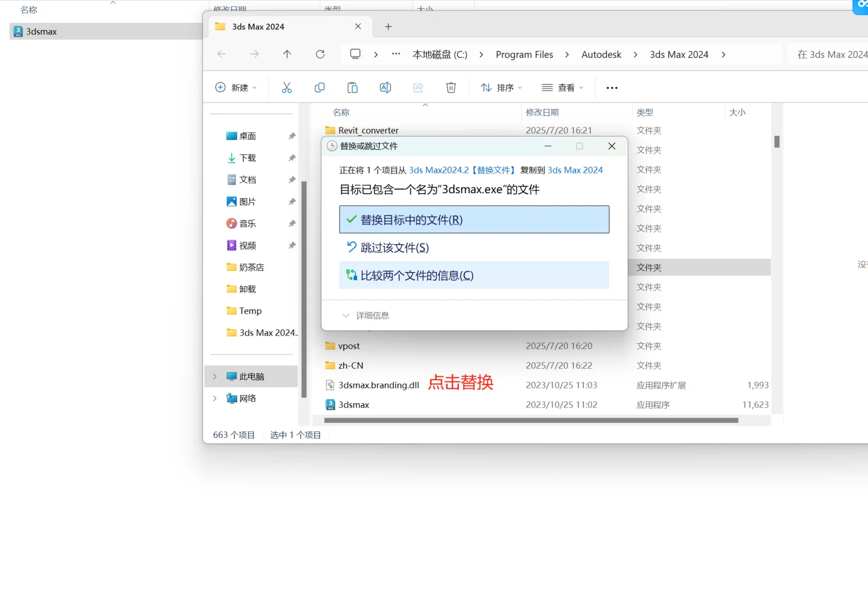
Task: Unpin the Pictures quick access pin
Action: tap(292, 201)
